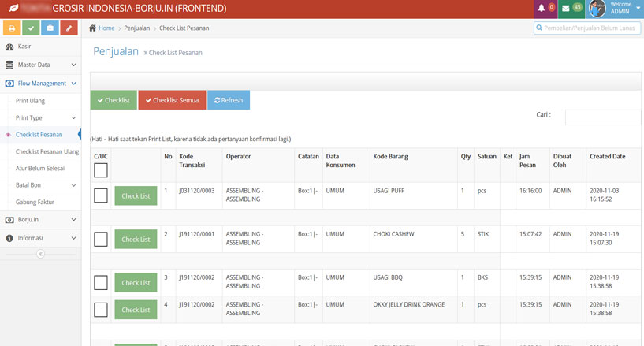Click the Informasi info icon
The width and height of the screenshot is (644, 346).
coord(9,238)
